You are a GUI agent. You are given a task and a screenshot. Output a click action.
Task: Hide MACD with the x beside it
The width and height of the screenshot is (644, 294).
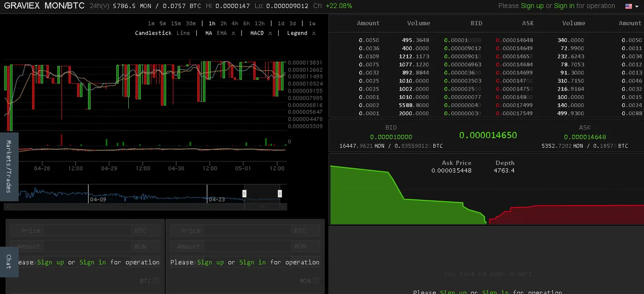pyautogui.click(x=270, y=33)
